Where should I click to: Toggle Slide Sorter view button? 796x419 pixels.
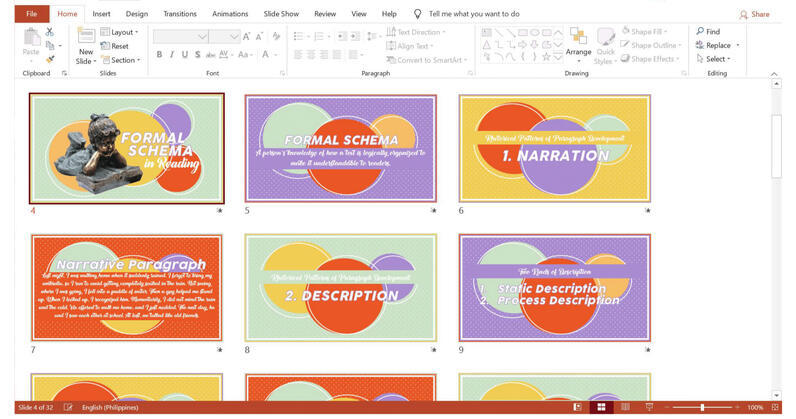[x=602, y=407]
